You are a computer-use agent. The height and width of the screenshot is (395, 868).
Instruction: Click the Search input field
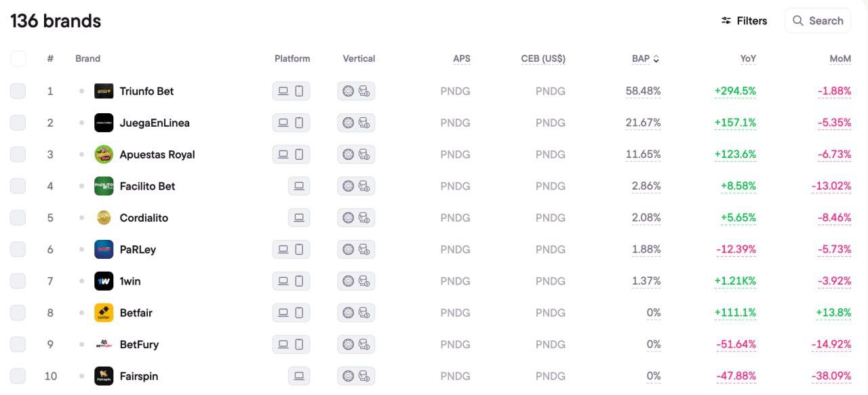tap(818, 21)
